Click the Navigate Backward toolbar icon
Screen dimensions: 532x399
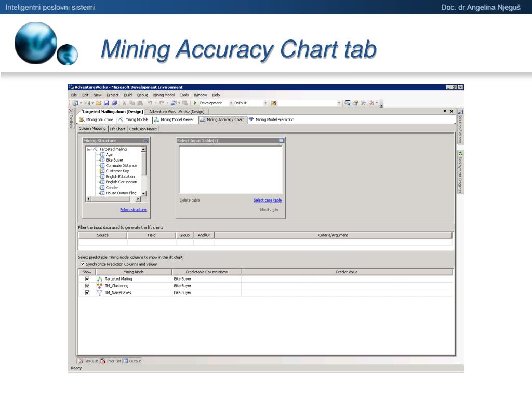tap(174, 103)
